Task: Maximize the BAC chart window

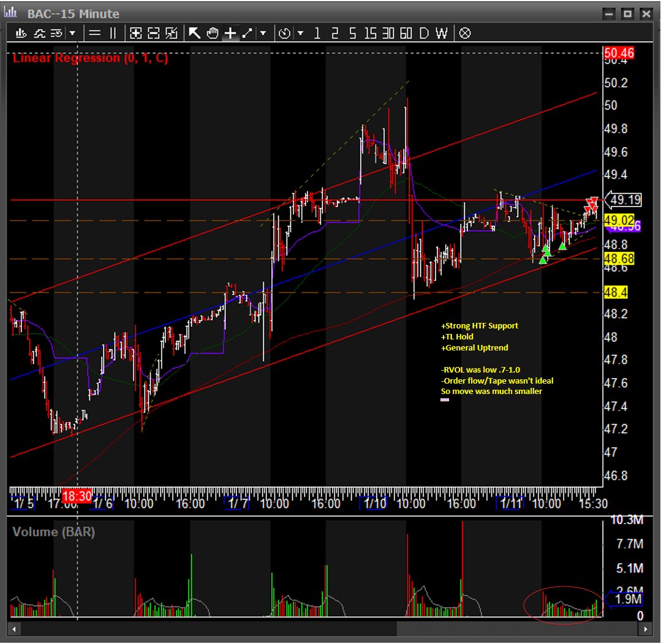Action: (627, 13)
